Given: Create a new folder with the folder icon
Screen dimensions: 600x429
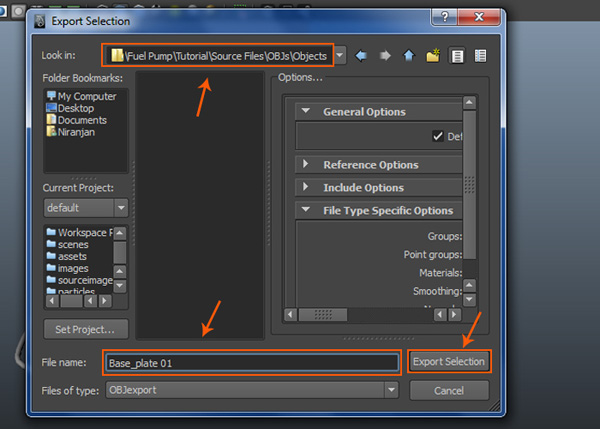Looking at the screenshot, I should tap(432, 56).
